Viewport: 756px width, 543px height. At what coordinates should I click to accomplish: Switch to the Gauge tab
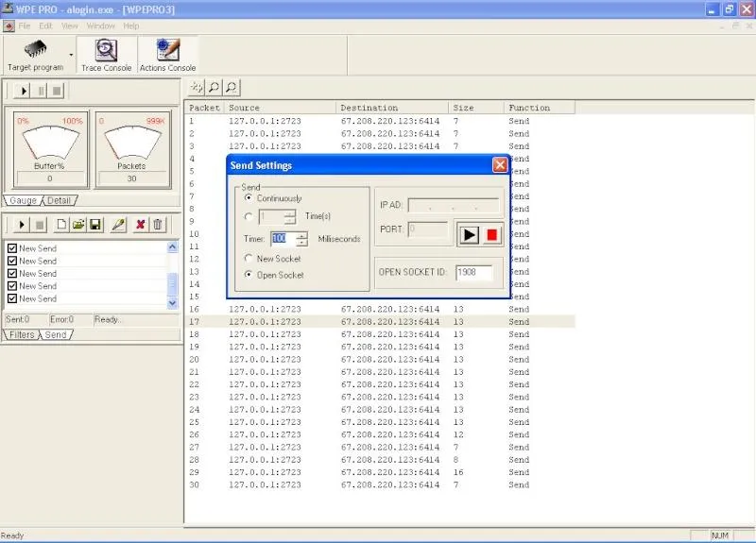tap(23, 200)
